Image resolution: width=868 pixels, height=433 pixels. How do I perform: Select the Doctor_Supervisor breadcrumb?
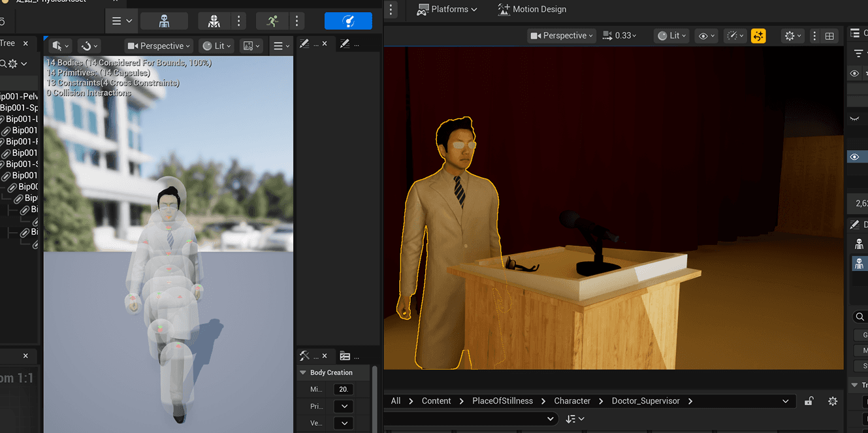coord(645,401)
